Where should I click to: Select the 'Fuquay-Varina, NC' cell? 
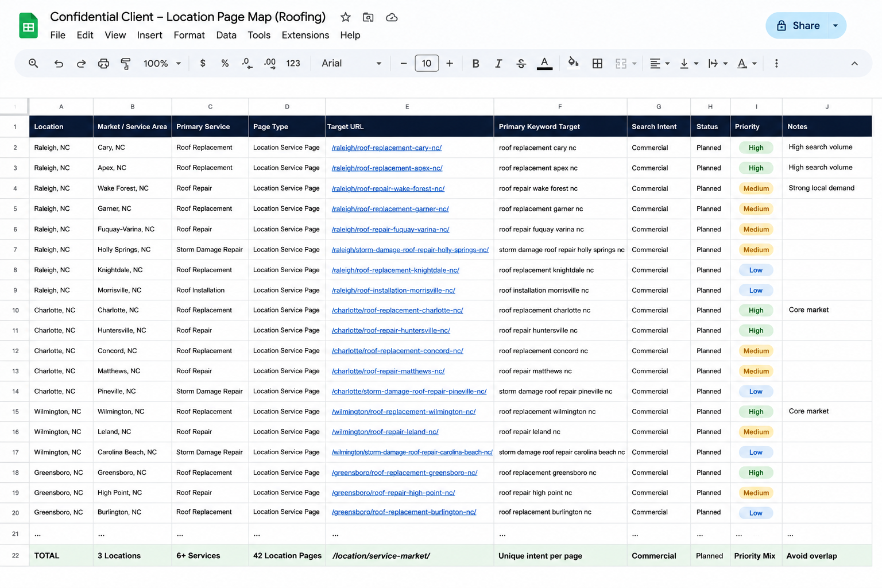[132, 229]
